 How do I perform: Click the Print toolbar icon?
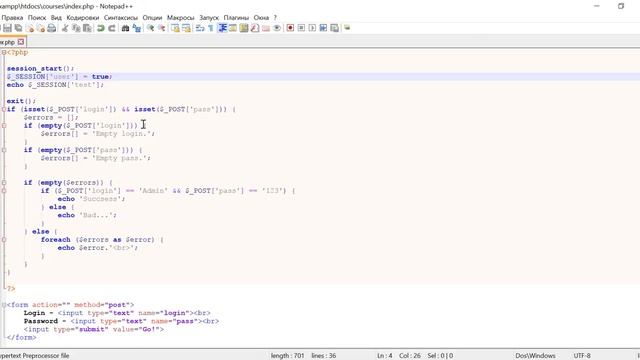[52, 28]
